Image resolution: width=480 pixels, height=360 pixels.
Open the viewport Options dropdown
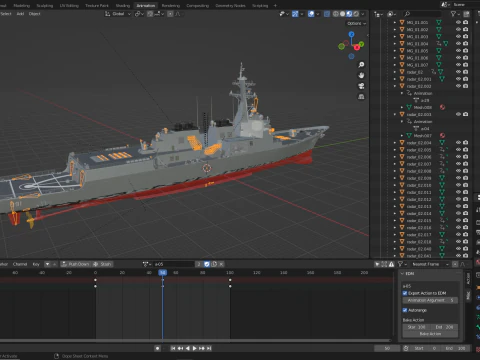[x=356, y=23]
